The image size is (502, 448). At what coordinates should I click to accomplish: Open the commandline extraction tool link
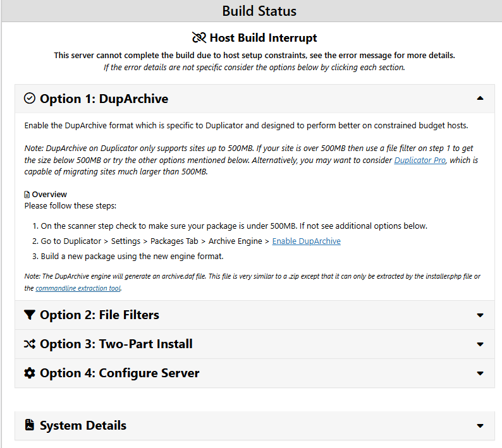(x=78, y=288)
